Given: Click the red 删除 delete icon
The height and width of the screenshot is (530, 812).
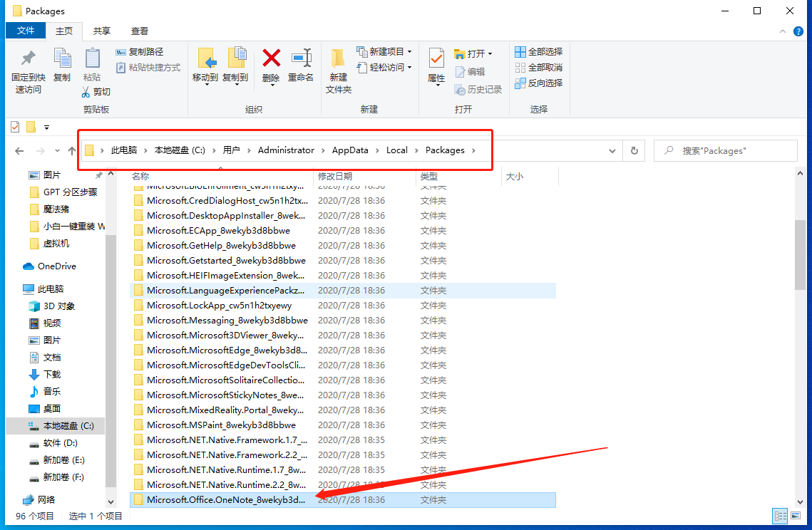Looking at the screenshot, I should pos(271,58).
